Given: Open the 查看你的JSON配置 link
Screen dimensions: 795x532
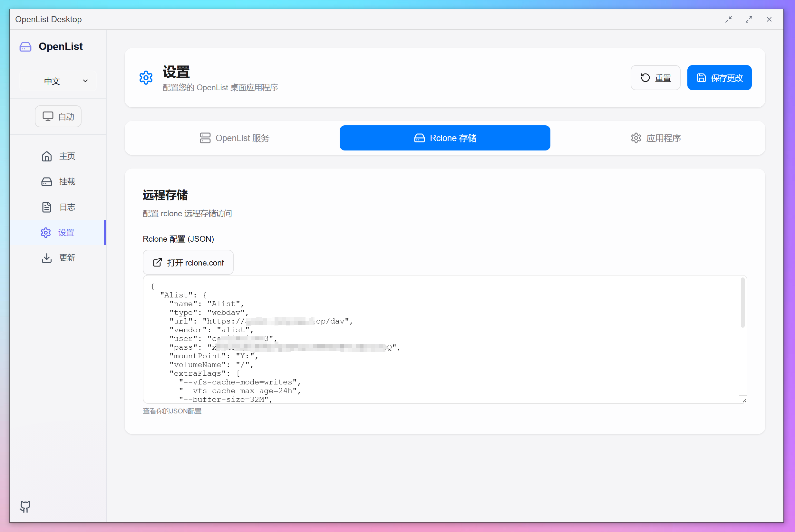Looking at the screenshot, I should (172, 411).
